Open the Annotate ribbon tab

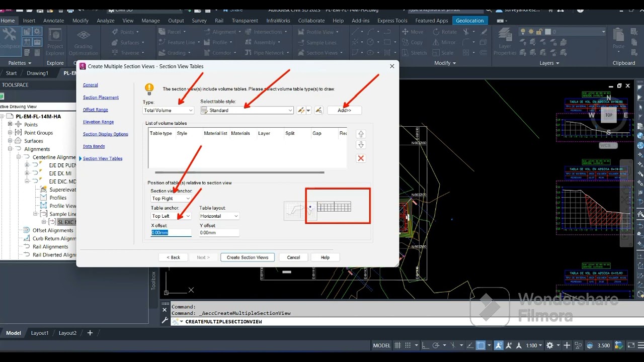(54, 21)
